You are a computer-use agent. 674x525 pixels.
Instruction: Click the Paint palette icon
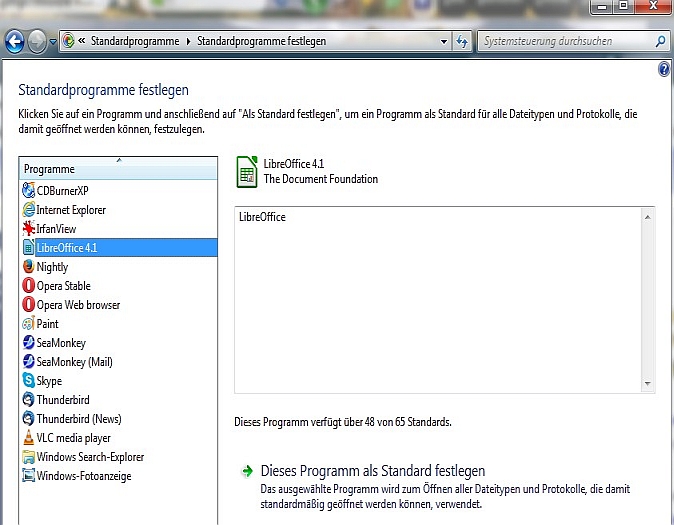coord(28,323)
